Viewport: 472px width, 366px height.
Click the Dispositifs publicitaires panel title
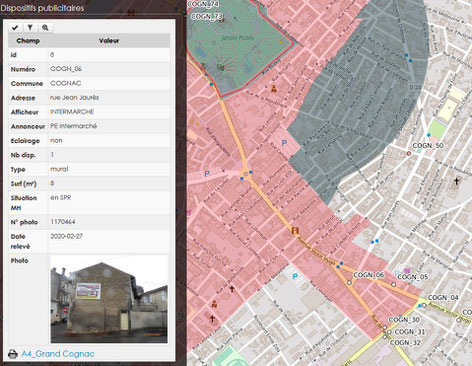42,8
